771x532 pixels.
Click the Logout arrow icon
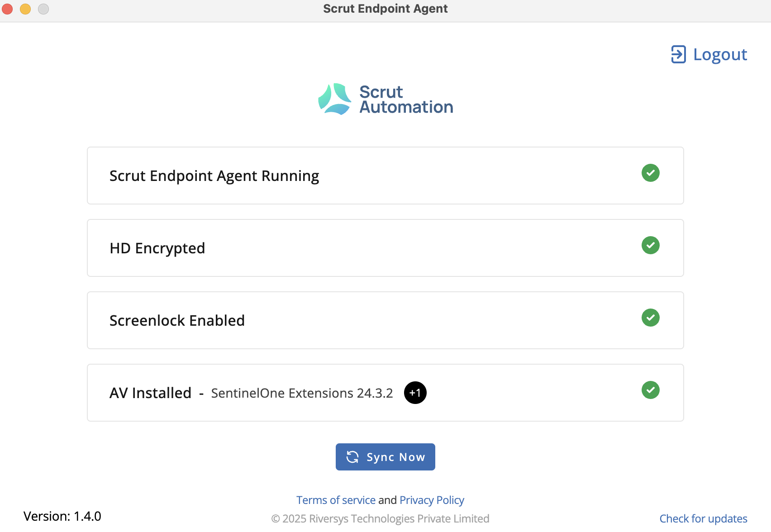click(678, 54)
